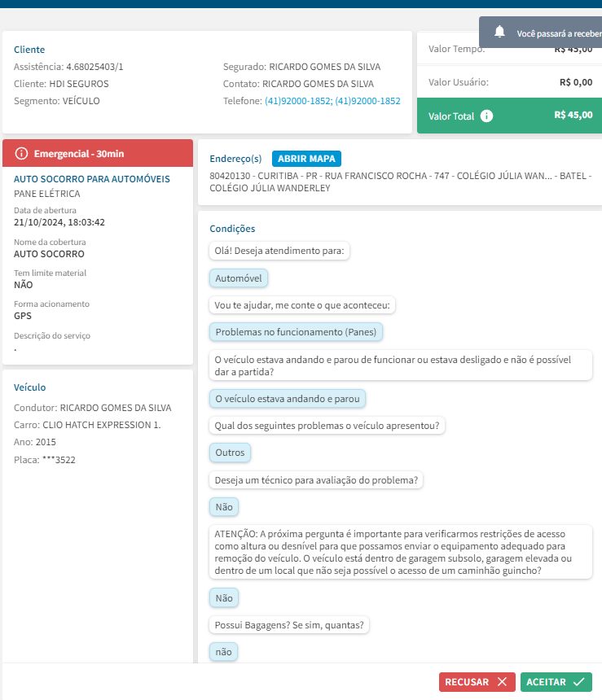Open the map with ABRIR MAPA
Screen dimensions: 602x700
pos(306,159)
